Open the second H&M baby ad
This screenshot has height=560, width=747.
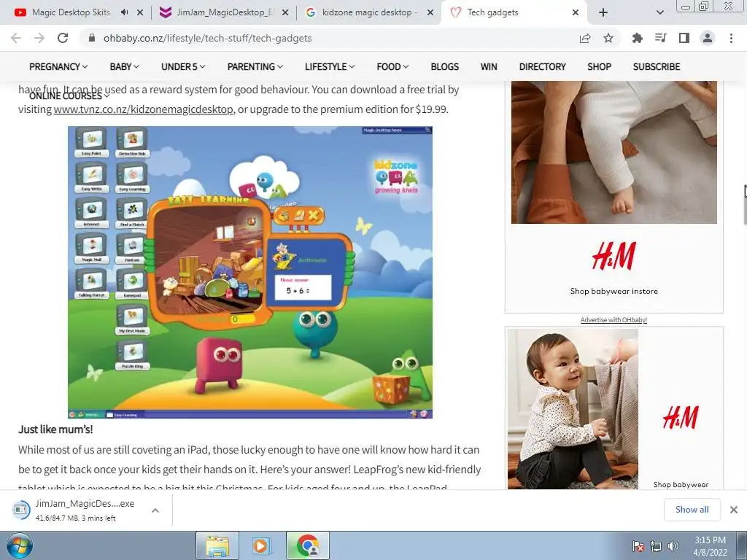pyautogui.click(x=614, y=408)
